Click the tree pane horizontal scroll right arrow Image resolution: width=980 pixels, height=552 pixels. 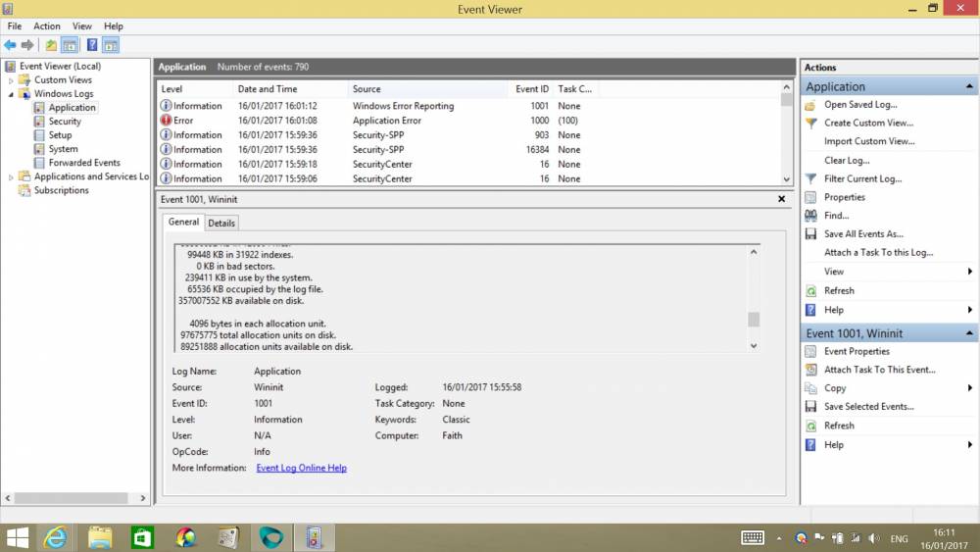click(x=142, y=498)
